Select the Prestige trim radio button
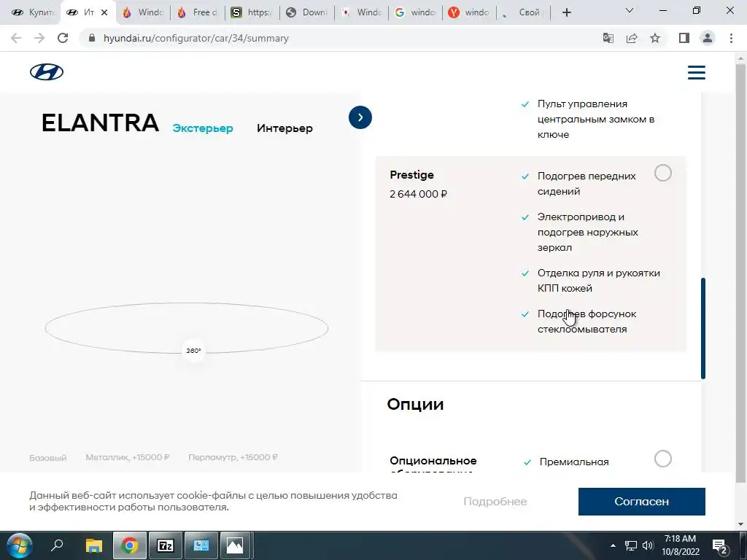The image size is (747, 560). pyautogui.click(x=662, y=173)
